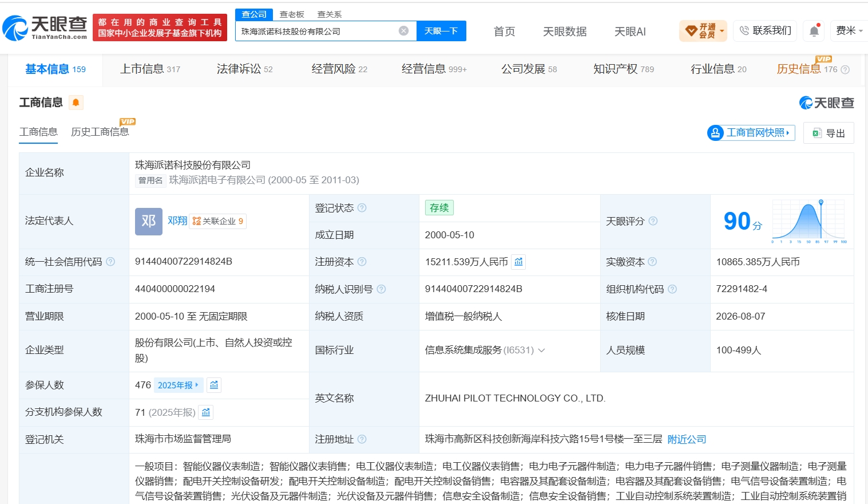Click the 联系我们 button
Viewport: 868px width, 504px height.
pos(766,30)
